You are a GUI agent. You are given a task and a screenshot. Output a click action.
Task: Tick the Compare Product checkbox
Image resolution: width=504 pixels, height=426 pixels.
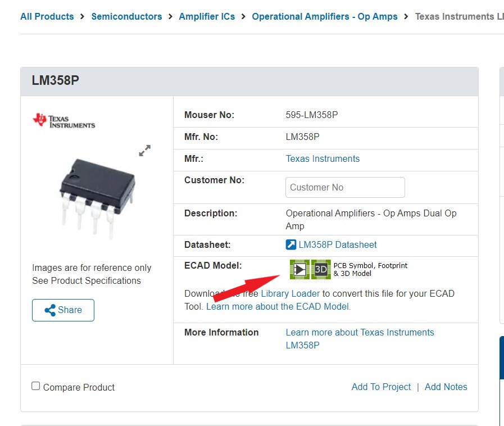click(x=36, y=386)
